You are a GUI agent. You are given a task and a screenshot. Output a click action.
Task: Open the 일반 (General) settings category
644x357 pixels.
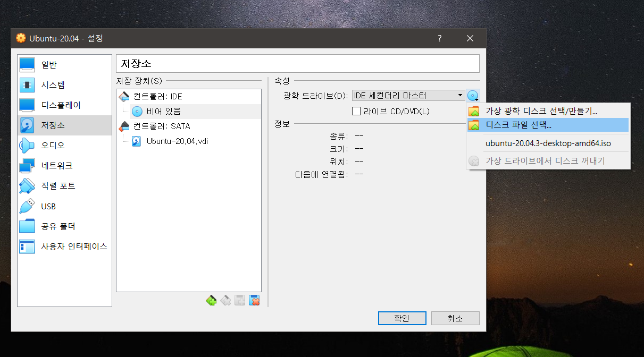coord(49,65)
